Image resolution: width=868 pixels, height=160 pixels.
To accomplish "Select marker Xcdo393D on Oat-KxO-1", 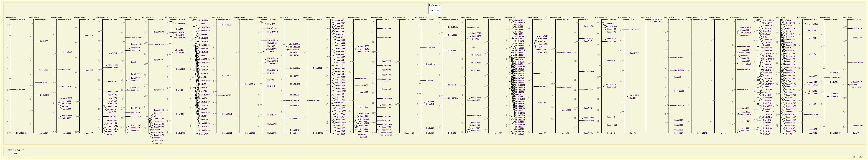I will pyautogui.click(x=20, y=20).
